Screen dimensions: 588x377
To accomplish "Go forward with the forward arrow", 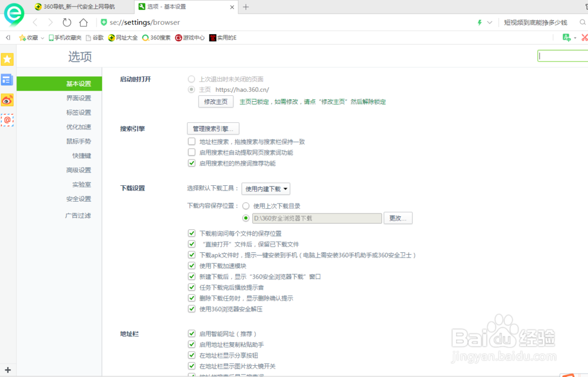I will (x=50, y=22).
